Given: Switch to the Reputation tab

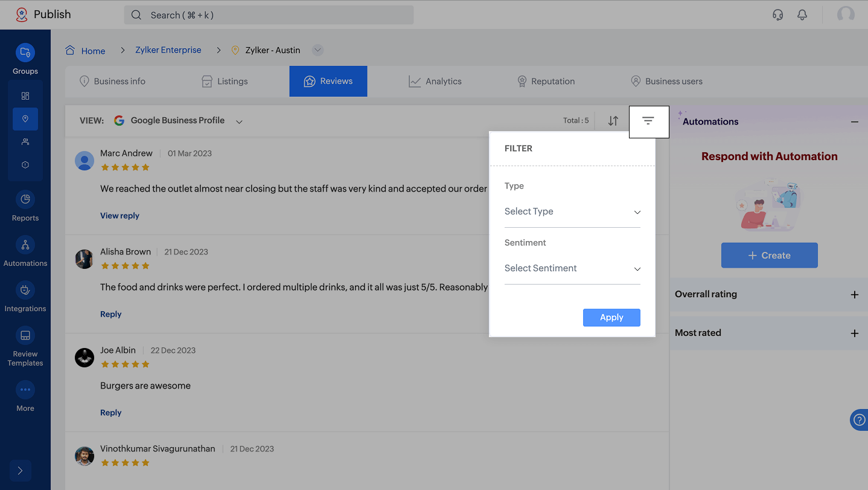Looking at the screenshot, I should pyautogui.click(x=546, y=81).
